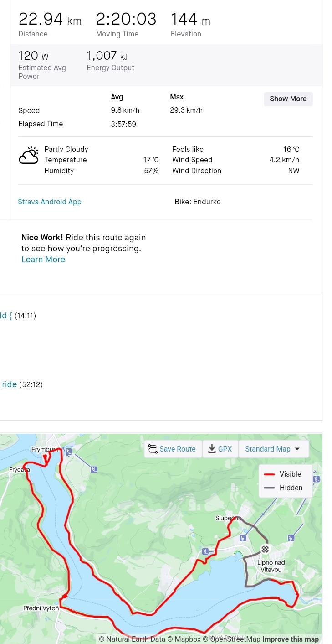332x644 pixels.
Task: Click the Frymburk town label on map
Action: pyautogui.click(x=44, y=450)
